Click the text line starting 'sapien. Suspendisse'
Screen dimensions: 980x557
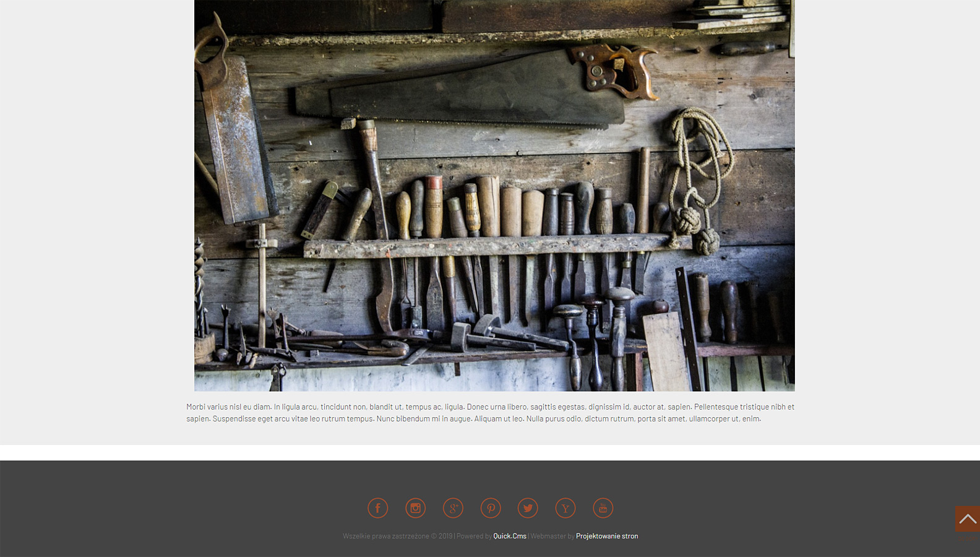click(x=473, y=419)
